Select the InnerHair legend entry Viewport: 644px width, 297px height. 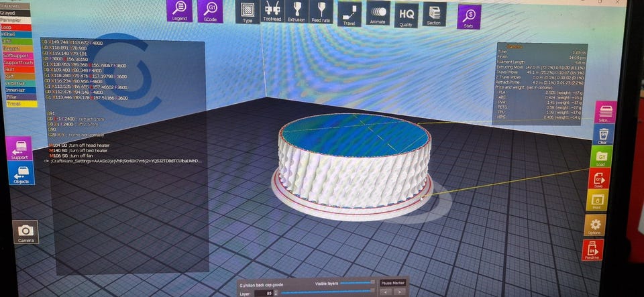(20, 91)
